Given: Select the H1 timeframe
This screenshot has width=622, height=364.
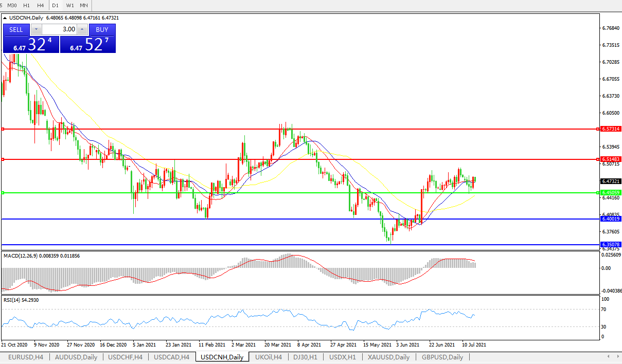Looking at the screenshot, I should coord(26,5).
